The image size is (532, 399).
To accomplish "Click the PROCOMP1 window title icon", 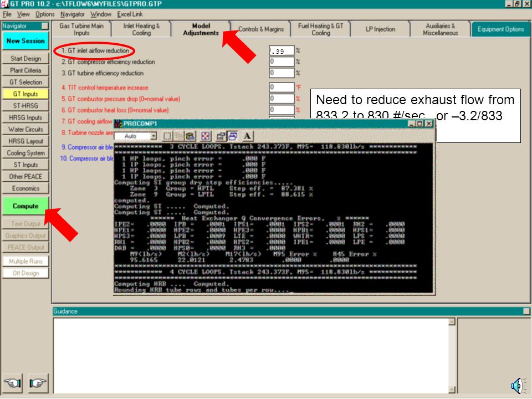I will click(x=119, y=124).
